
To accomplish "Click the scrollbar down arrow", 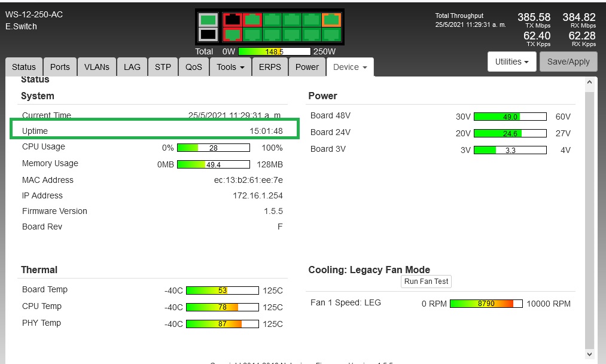I will pyautogui.click(x=589, y=354).
